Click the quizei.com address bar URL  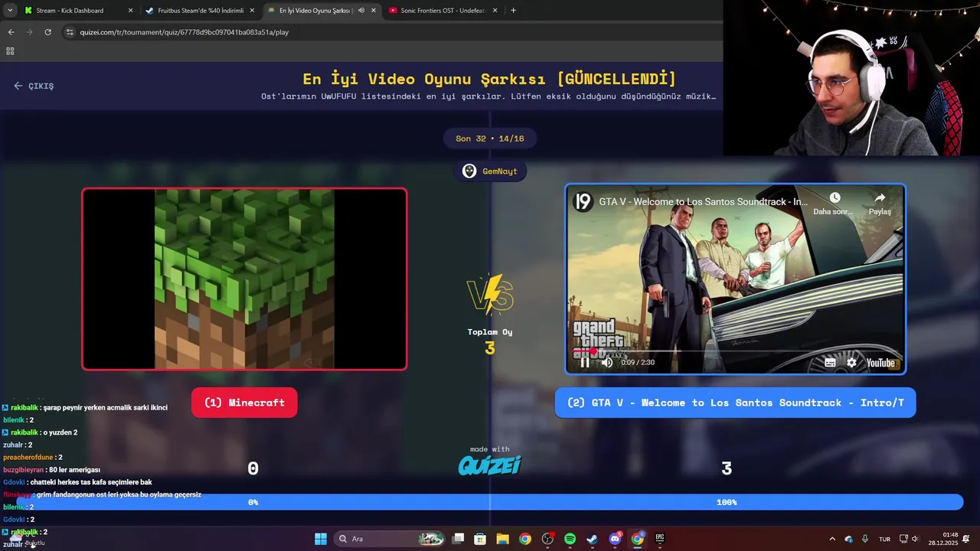point(184,32)
